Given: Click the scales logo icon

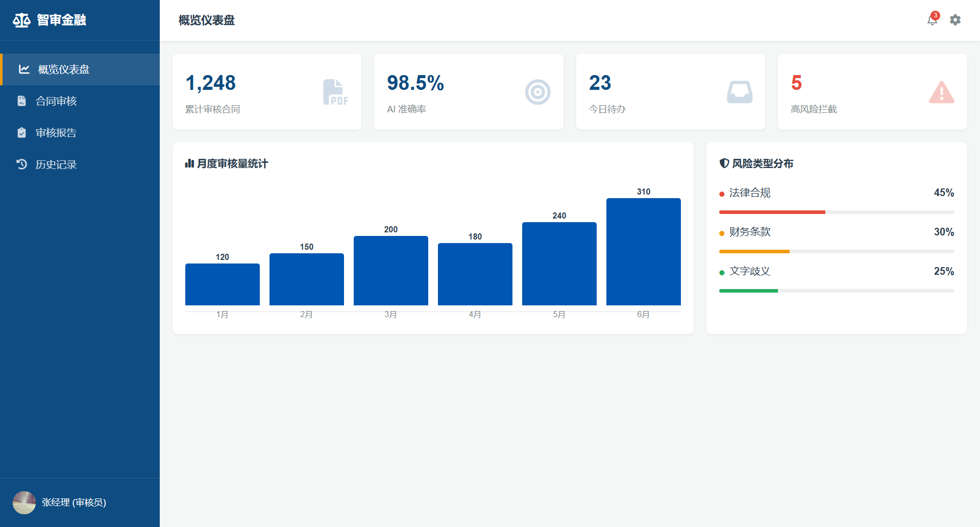Looking at the screenshot, I should [21, 20].
